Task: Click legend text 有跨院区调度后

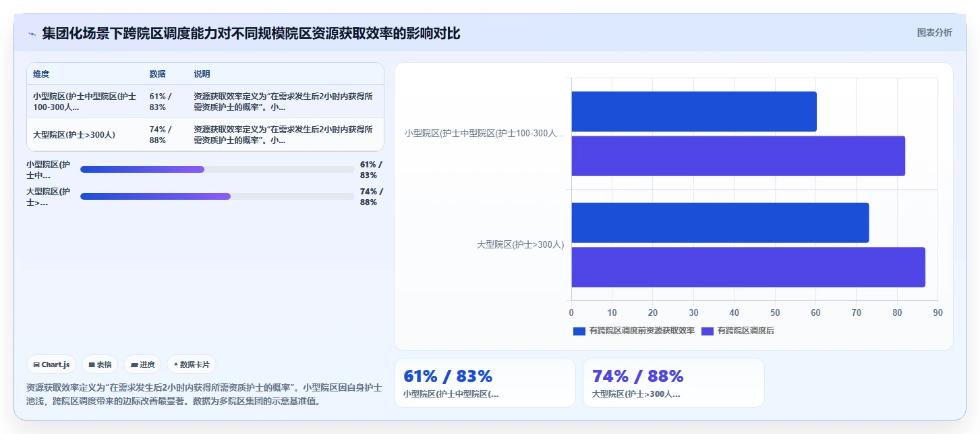Action: coord(746,331)
